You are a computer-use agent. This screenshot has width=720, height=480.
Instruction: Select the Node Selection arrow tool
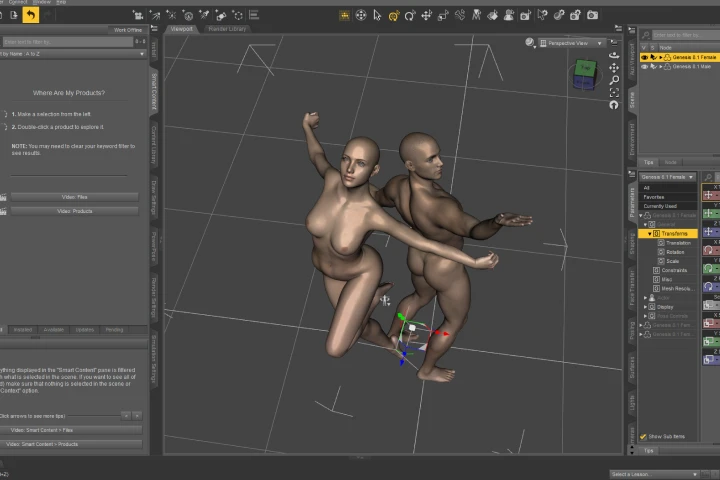pyautogui.click(x=377, y=15)
